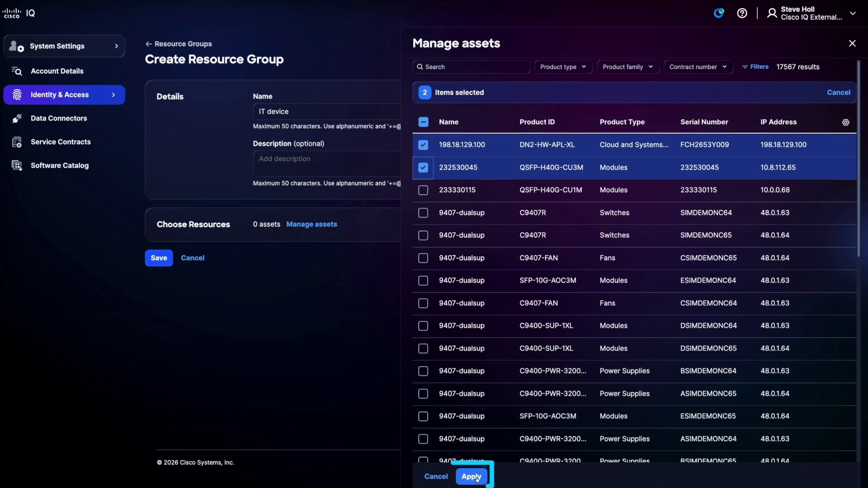Click Cancel at bottom of Manage assets

coord(436,476)
